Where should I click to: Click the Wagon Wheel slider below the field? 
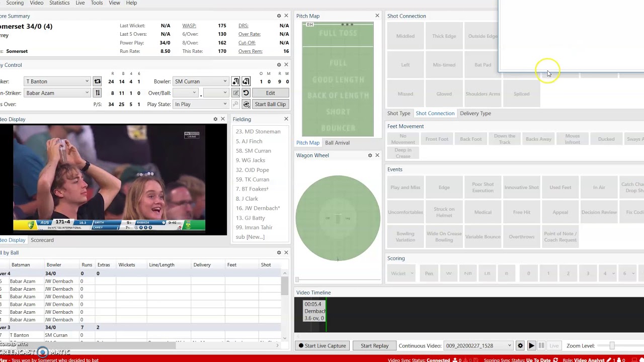click(338, 280)
